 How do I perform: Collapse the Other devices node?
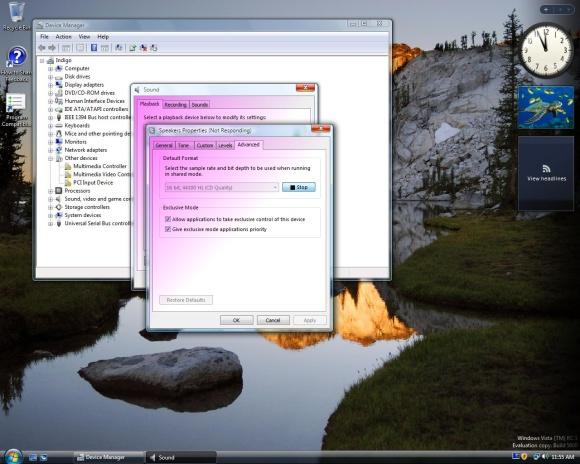(x=50, y=158)
